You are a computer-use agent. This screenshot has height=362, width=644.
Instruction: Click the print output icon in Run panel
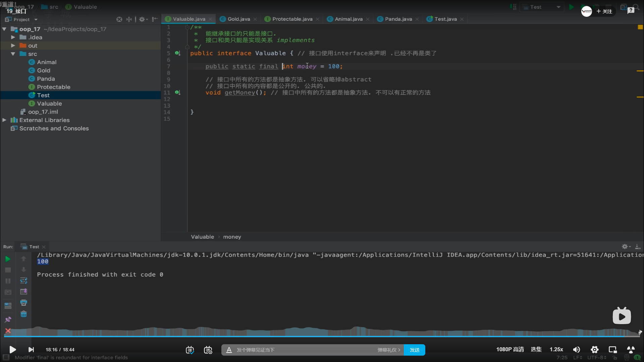tap(23, 303)
